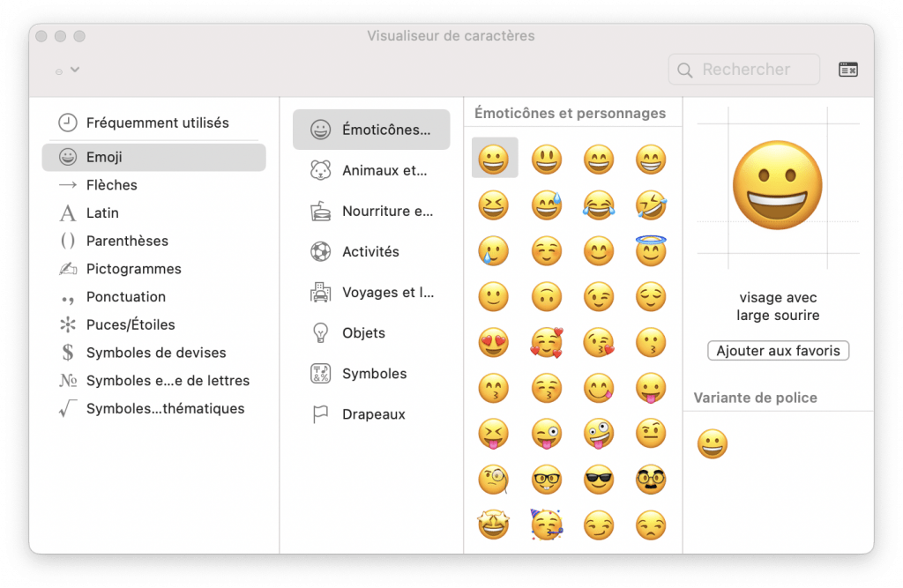Screen dimensions: 903x588
Task: Select the Pictogrammes category
Action: click(x=153, y=269)
